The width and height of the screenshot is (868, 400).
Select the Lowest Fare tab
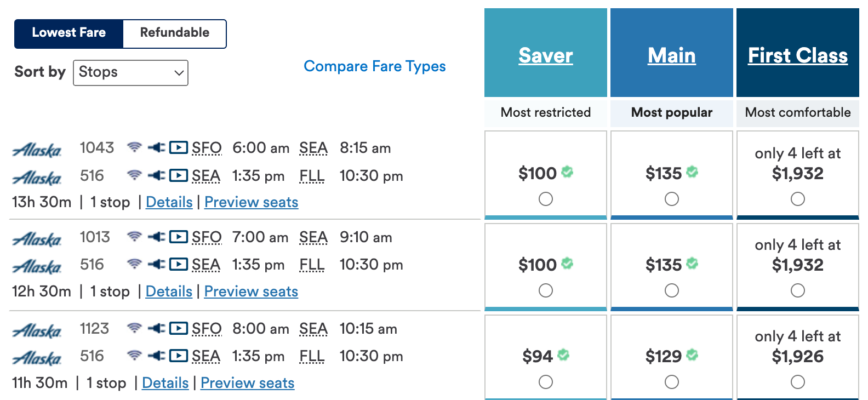[69, 33]
